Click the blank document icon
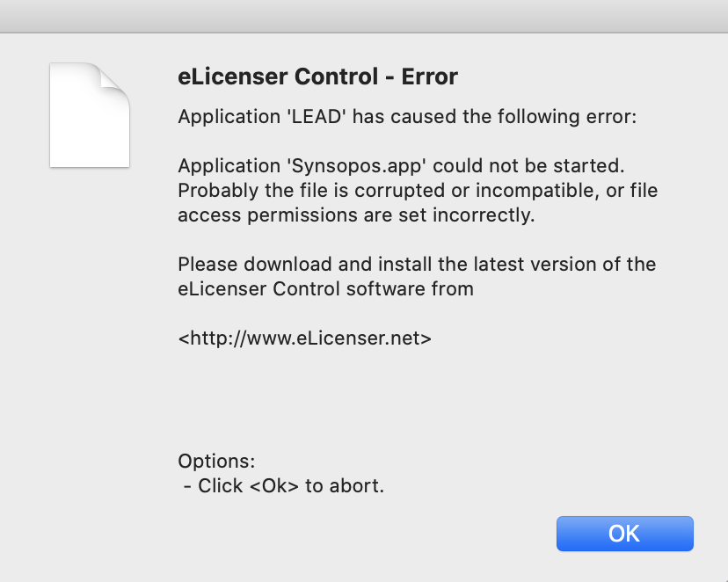This screenshot has height=582, width=728. [90, 115]
